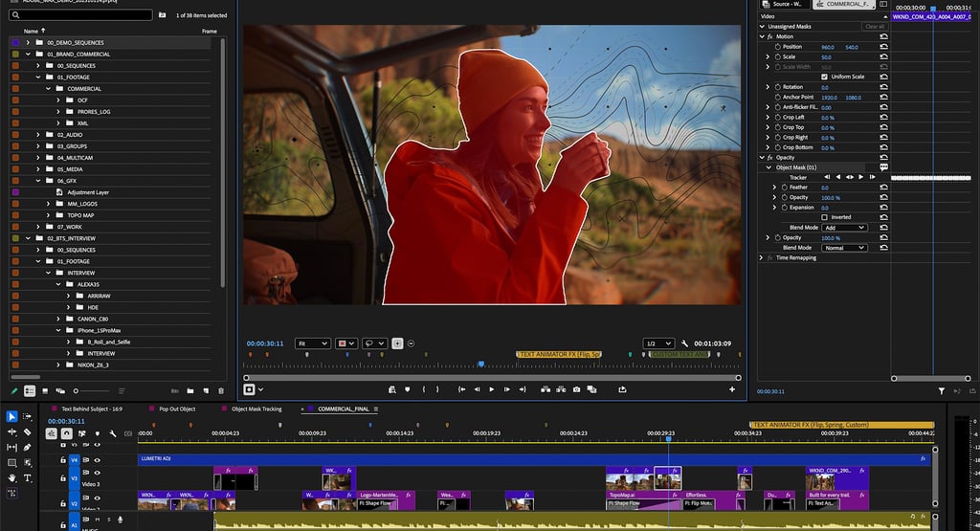Select the Rectangle tool
Screen dimensions: 980x531
pyautogui.click(x=11, y=463)
